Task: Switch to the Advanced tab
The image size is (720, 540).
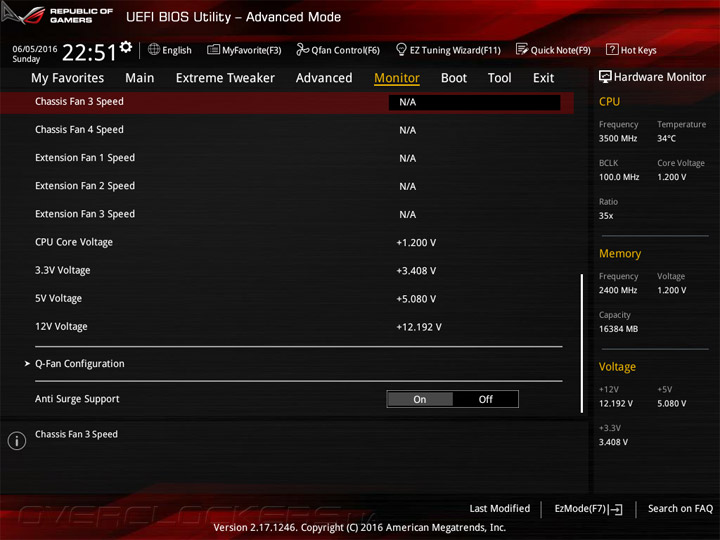Action: (324, 78)
